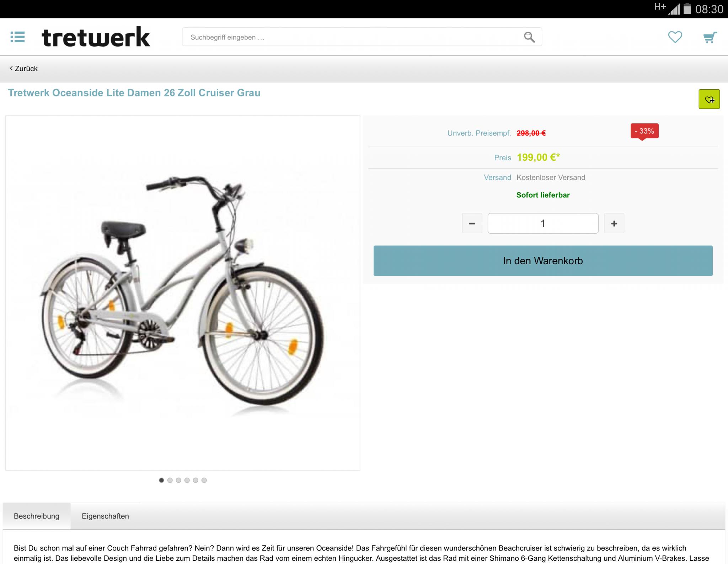This screenshot has height=564, width=728.
Task: Focus the Suchbegriff eingeben search field
Action: pos(362,37)
